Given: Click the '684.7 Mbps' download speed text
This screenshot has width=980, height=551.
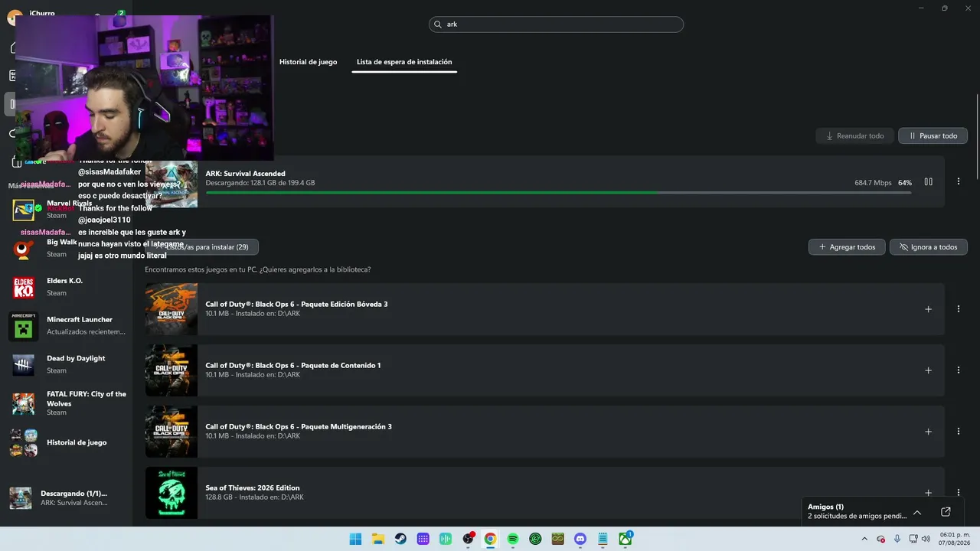Looking at the screenshot, I should click(873, 183).
